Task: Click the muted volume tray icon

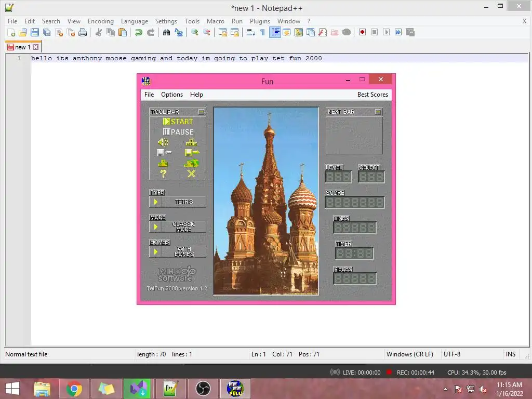Action: pyautogui.click(x=483, y=389)
